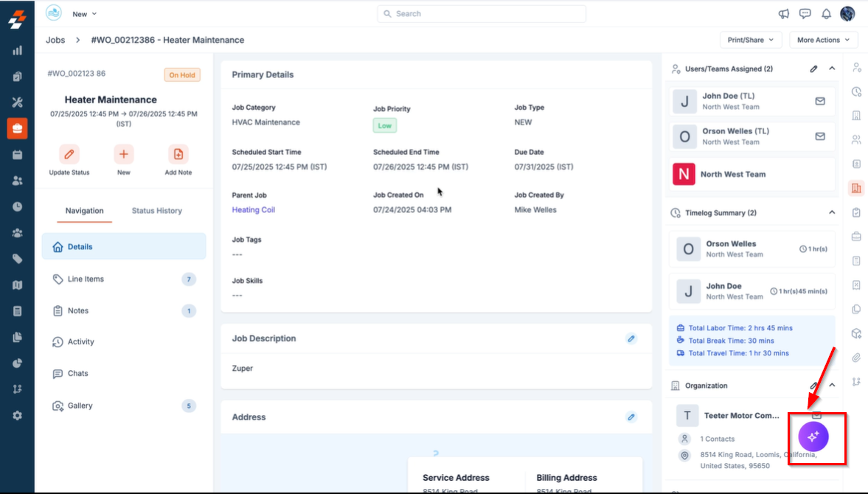868x494 pixels.
Task: Click the briefcase icon in right rail
Action: coord(856,237)
